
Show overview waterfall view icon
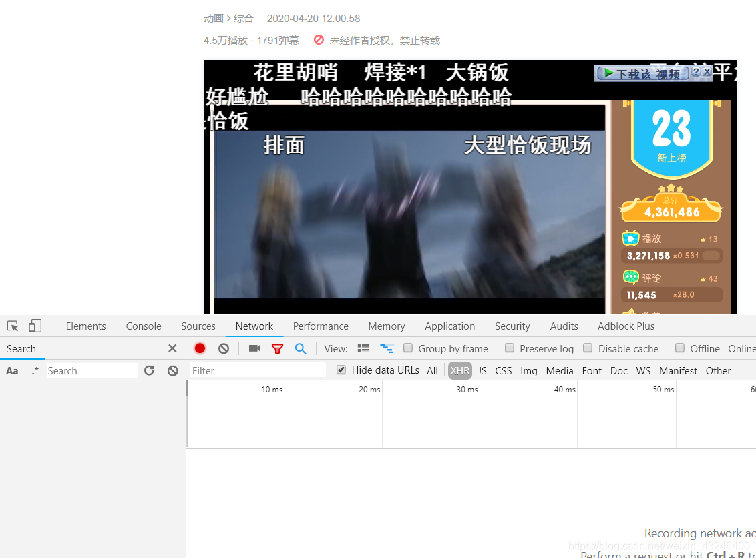387,348
